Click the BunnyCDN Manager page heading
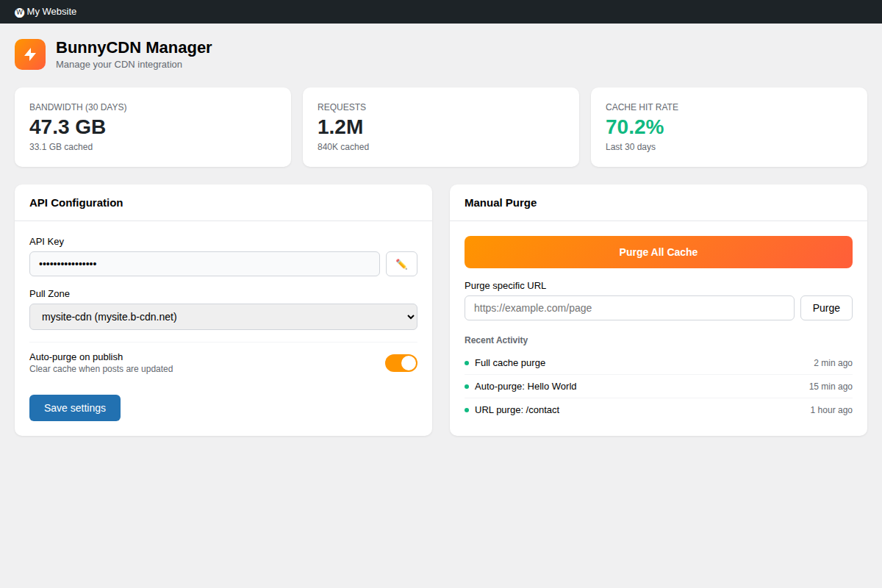The image size is (882, 588). (134, 48)
